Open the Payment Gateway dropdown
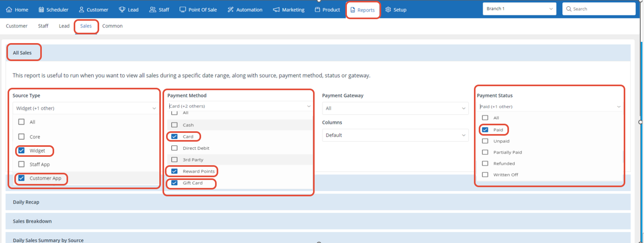 click(x=395, y=108)
